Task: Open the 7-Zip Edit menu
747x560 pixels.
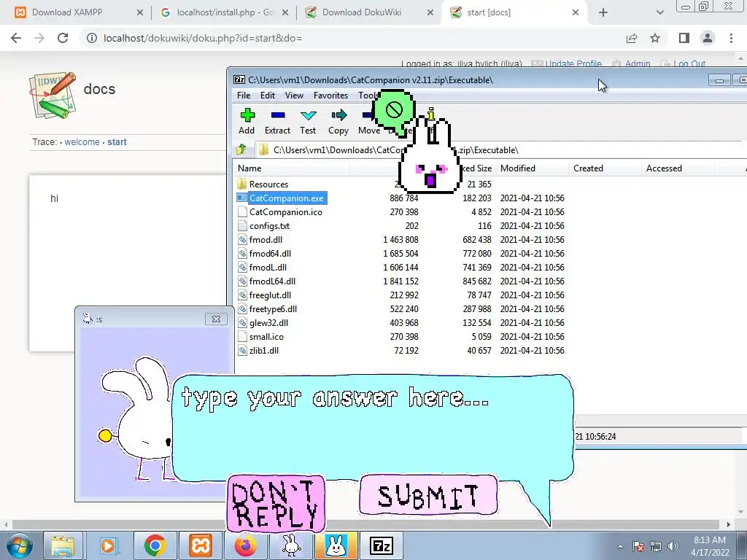Action: pyautogui.click(x=267, y=96)
